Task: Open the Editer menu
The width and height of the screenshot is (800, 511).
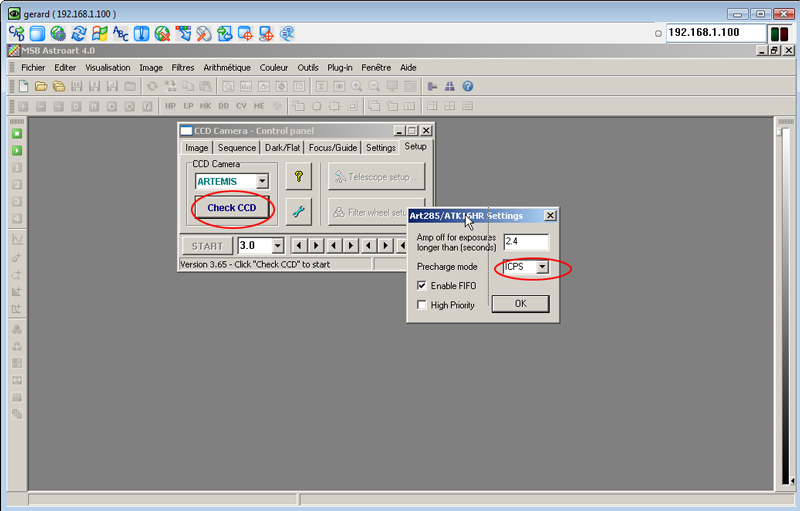Action: tap(65, 68)
